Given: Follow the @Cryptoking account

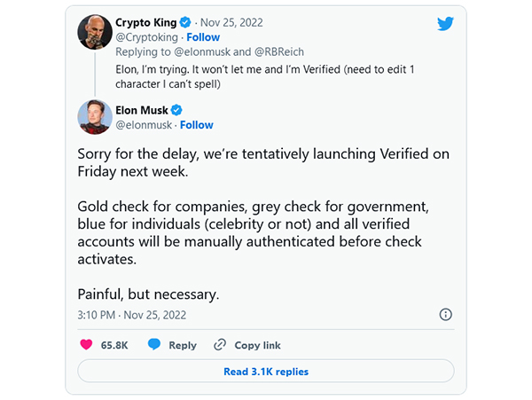Looking at the screenshot, I should [x=202, y=37].
